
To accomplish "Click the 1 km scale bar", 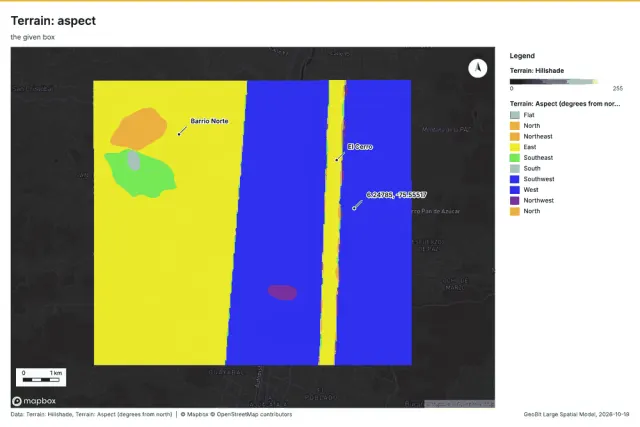I will pos(41,377).
